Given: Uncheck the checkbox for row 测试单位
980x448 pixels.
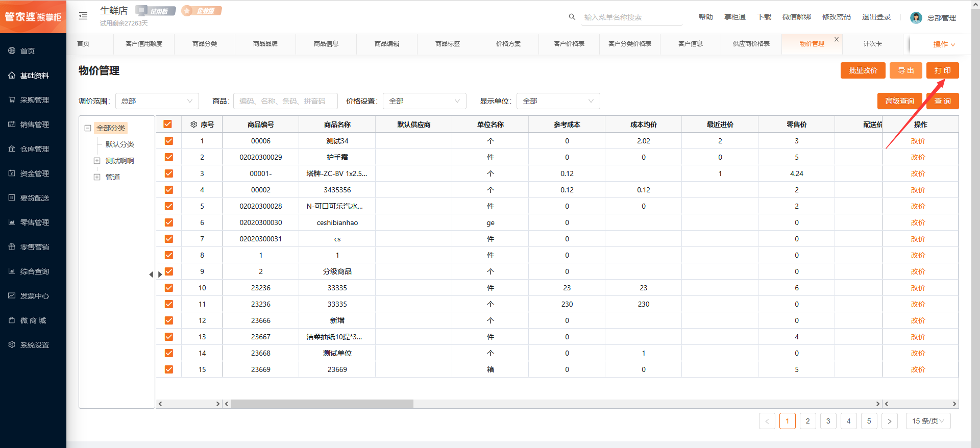Looking at the screenshot, I should click(169, 353).
